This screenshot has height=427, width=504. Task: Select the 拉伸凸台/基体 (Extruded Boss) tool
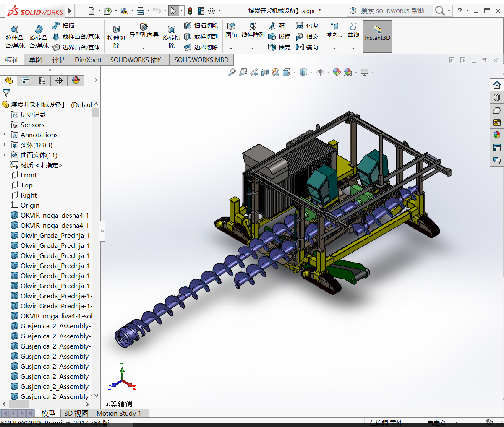(x=15, y=36)
